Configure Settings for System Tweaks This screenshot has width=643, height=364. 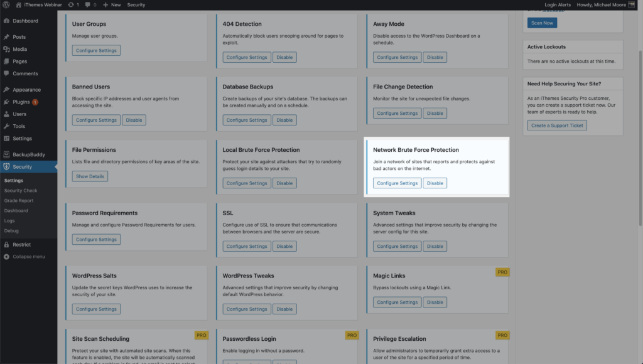397,247
